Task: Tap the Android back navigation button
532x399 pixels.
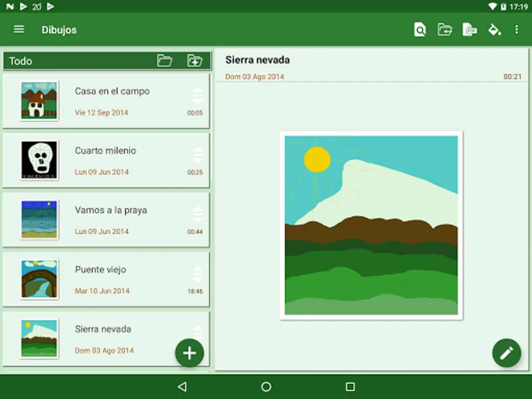Action: click(x=182, y=387)
